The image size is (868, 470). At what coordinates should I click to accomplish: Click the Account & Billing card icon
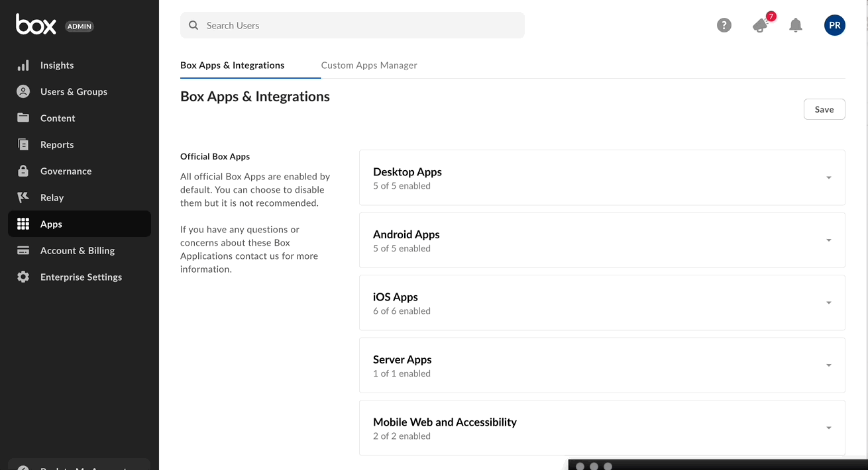coord(23,250)
